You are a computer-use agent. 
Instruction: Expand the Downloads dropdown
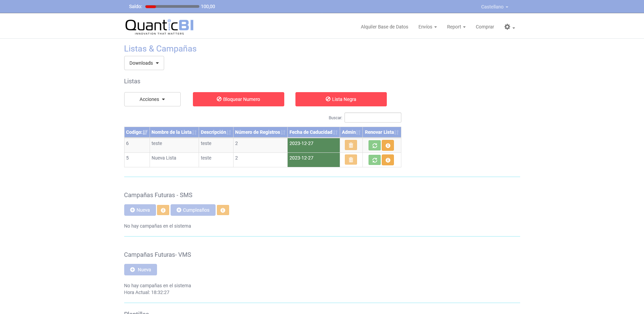(x=144, y=63)
